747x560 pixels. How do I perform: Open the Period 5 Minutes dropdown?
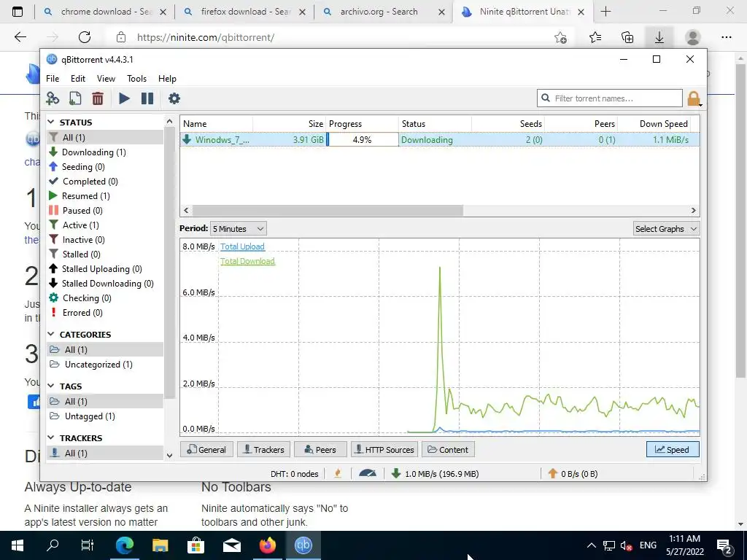click(239, 228)
